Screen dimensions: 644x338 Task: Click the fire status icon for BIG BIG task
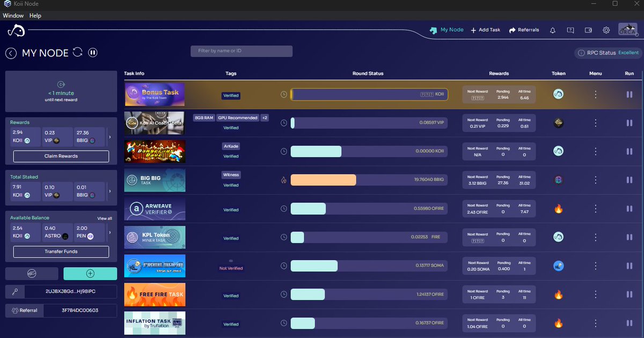pos(284,180)
